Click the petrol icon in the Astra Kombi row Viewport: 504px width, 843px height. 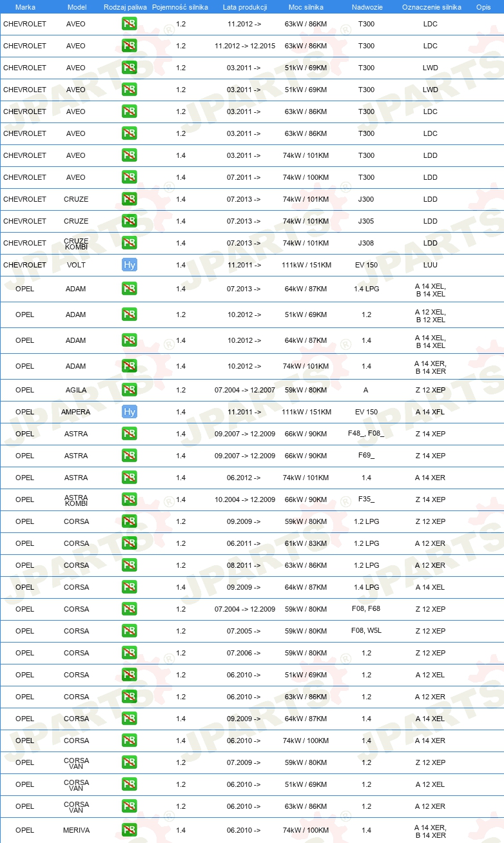[x=130, y=499]
